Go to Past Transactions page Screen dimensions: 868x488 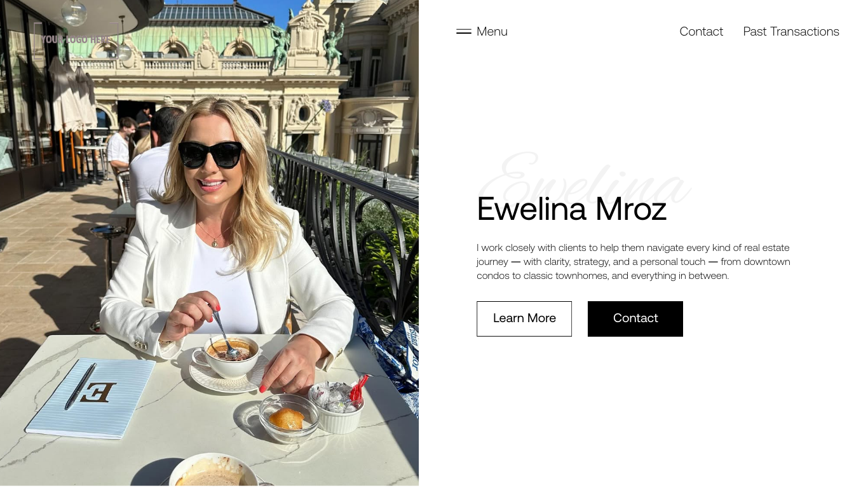(791, 31)
